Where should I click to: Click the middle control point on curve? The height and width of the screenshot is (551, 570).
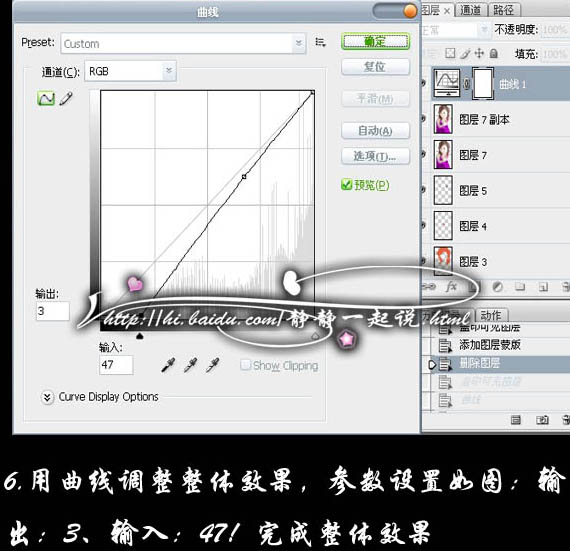coord(244,177)
